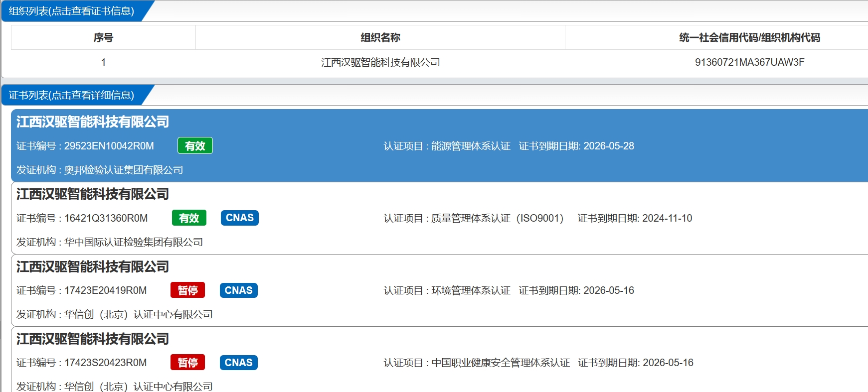
Task: Click issuer 华中国际认证检验集团有限公司
Action: (134, 242)
